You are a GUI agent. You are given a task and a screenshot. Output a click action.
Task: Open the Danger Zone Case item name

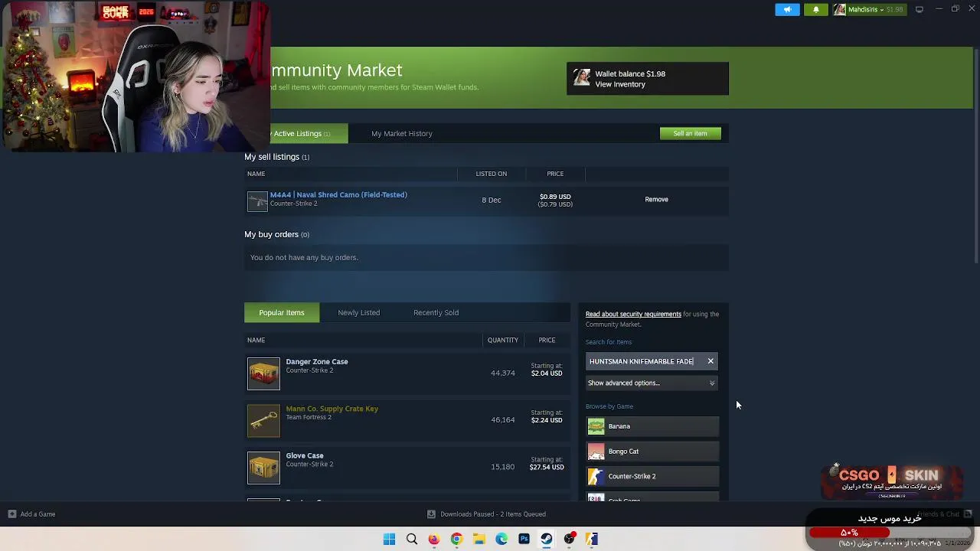tap(317, 361)
